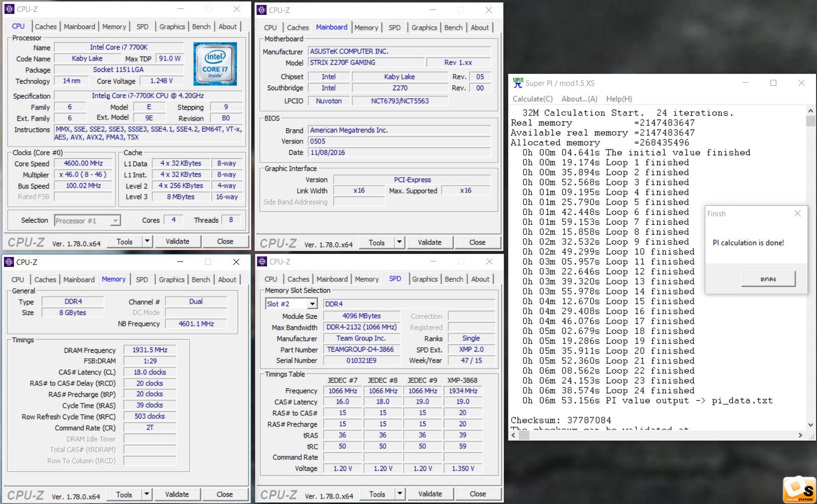Click the Online Station logo in corner
Image resolution: width=817 pixels, height=504 pixels.
[800, 490]
